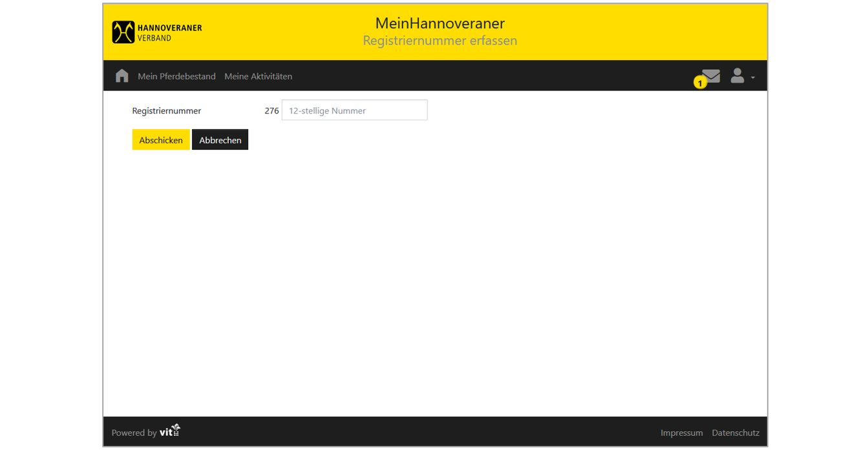
Task: Open the Impressum link
Action: (x=681, y=433)
